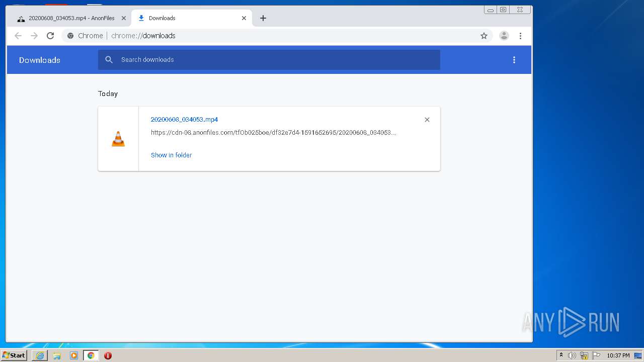
Task: Go forward one page
Action: pyautogui.click(x=34, y=36)
